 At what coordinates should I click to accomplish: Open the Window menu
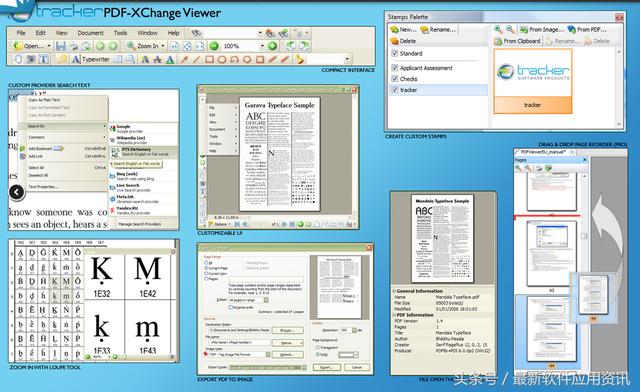tap(147, 33)
